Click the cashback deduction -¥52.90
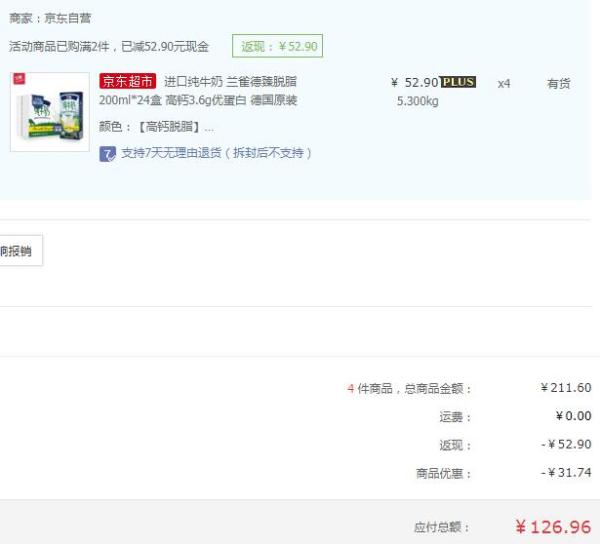This screenshot has height=544, width=600. click(x=566, y=444)
